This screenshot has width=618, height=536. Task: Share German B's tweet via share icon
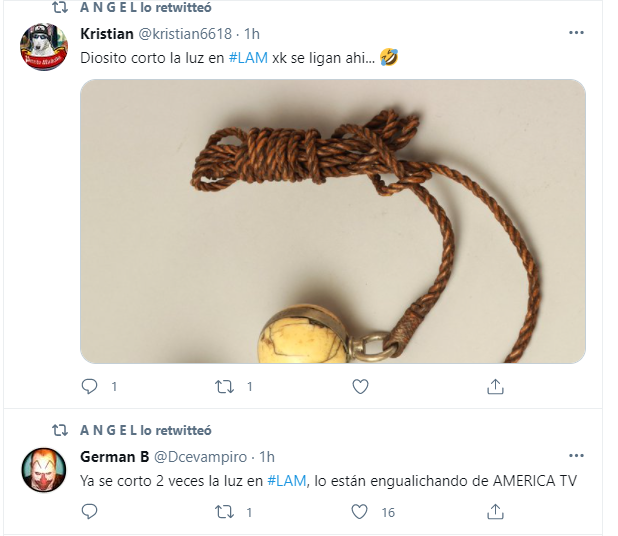(x=495, y=512)
